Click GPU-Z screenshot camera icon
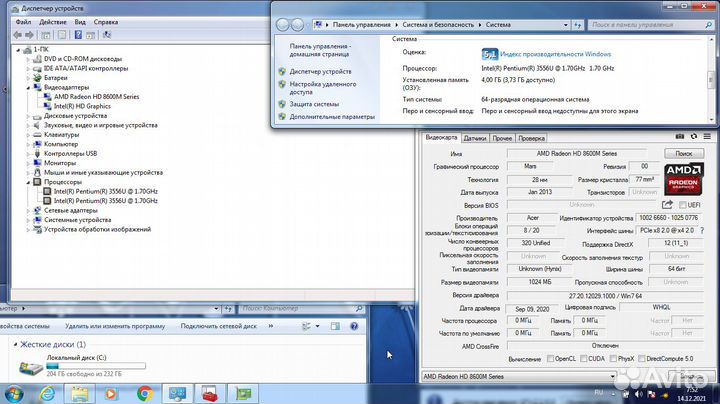 680,136
